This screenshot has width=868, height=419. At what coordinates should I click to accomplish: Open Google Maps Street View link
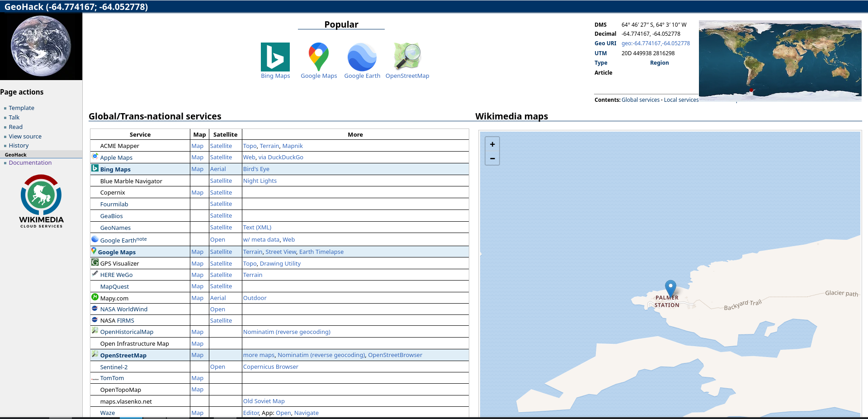(281, 252)
